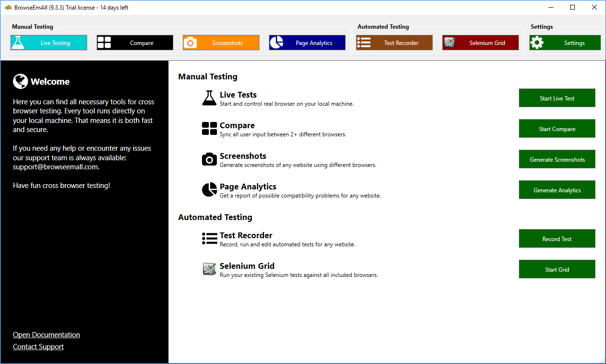
Task: Click the Start Grid button
Action: [x=557, y=269]
